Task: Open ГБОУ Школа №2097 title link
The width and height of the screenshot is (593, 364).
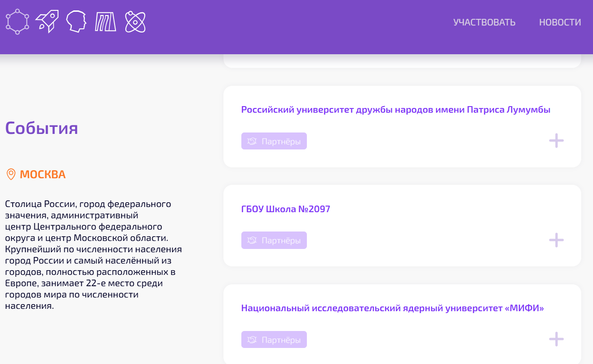Action: click(x=286, y=209)
